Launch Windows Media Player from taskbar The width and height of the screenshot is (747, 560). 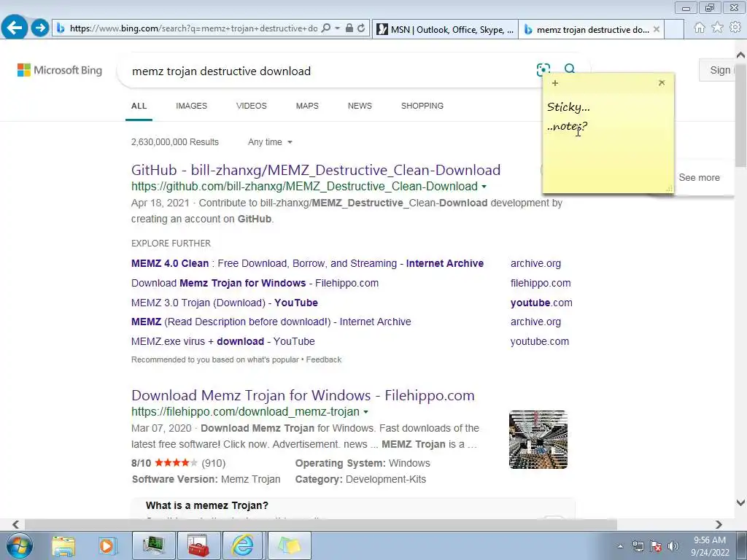(x=108, y=545)
